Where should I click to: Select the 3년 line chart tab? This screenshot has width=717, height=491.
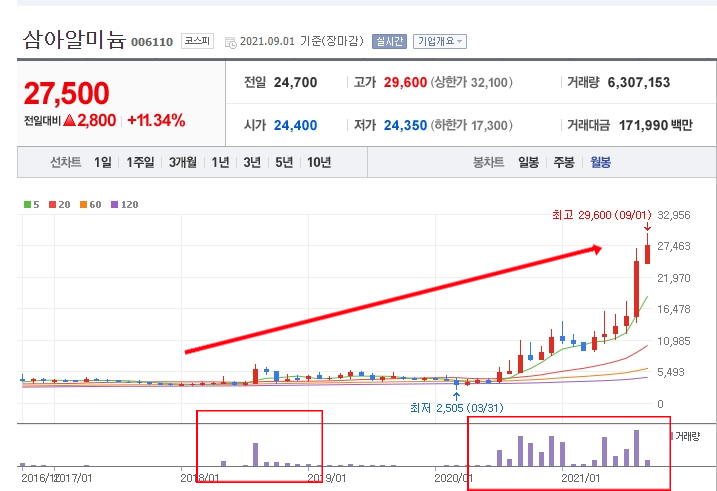click(252, 162)
